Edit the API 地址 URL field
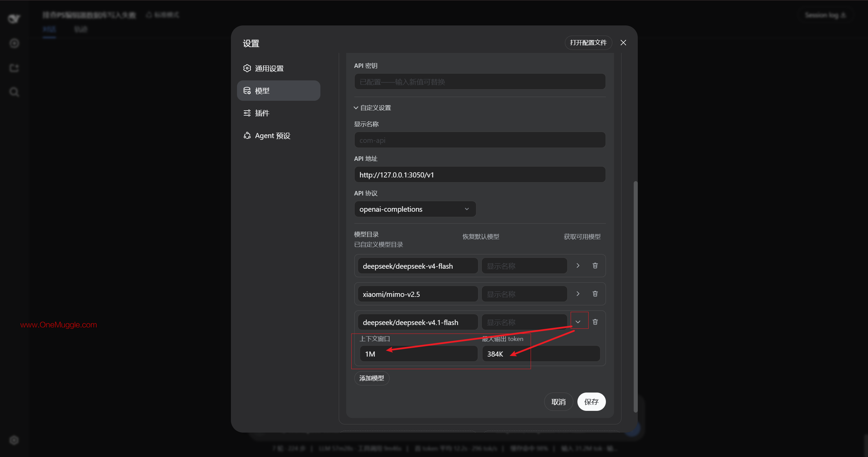This screenshot has width=868, height=457. [480, 175]
